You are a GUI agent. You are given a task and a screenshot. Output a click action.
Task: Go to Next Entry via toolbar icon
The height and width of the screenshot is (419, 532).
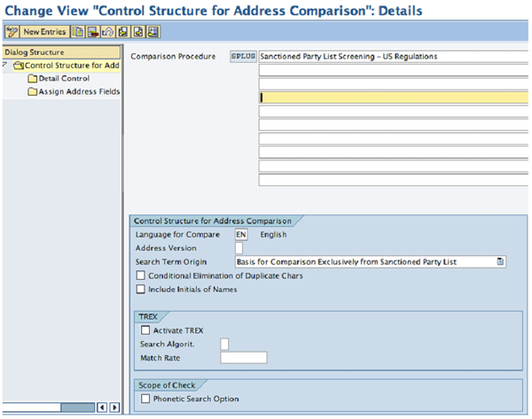139,32
